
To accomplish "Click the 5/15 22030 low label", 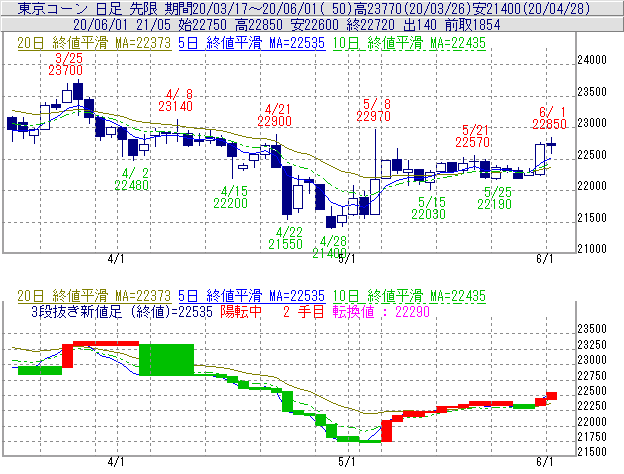I will 428,208.
